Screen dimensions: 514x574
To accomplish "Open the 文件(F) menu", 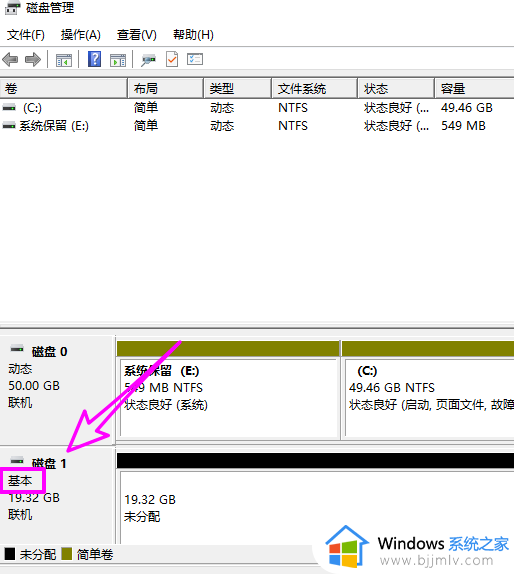I will [26, 35].
